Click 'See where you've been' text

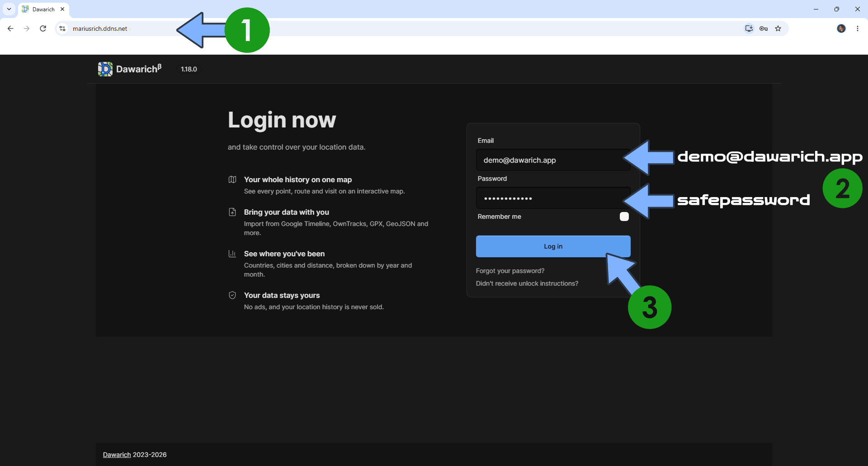(284, 254)
